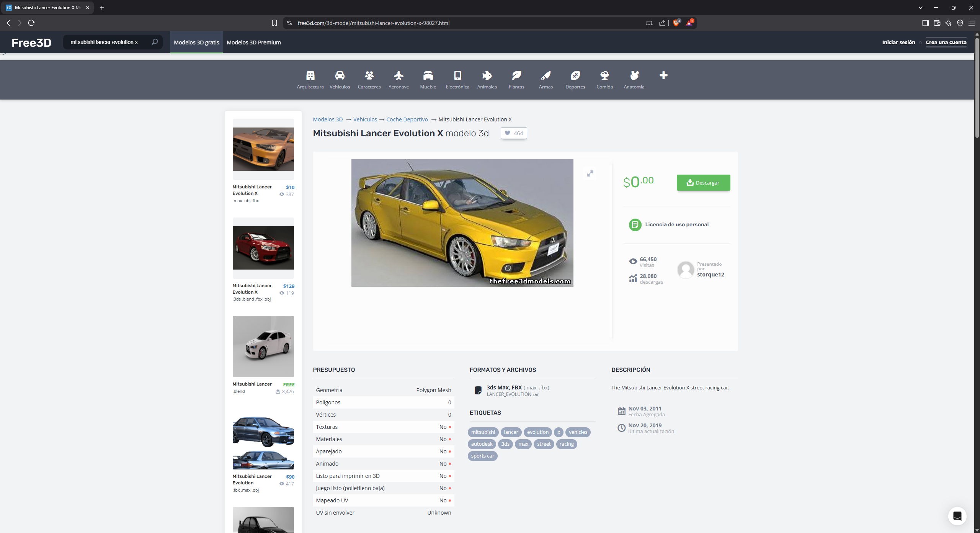Switch to Modelos 3D gratis tab
This screenshot has width=980, height=533.
(196, 42)
